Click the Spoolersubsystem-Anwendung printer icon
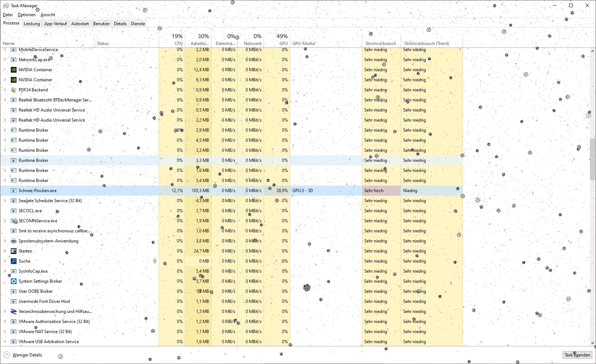The image size is (596, 364). coord(14,241)
